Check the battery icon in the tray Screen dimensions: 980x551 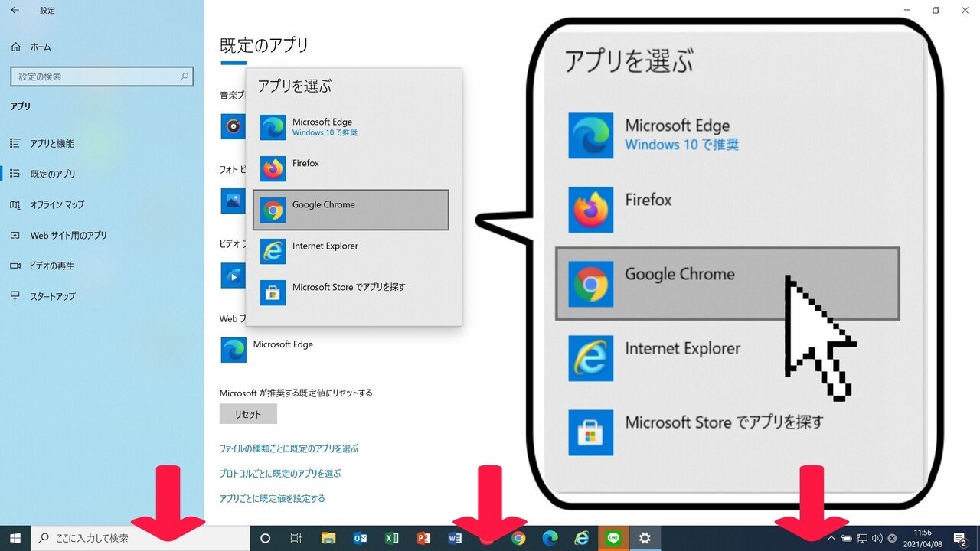[x=847, y=538]
